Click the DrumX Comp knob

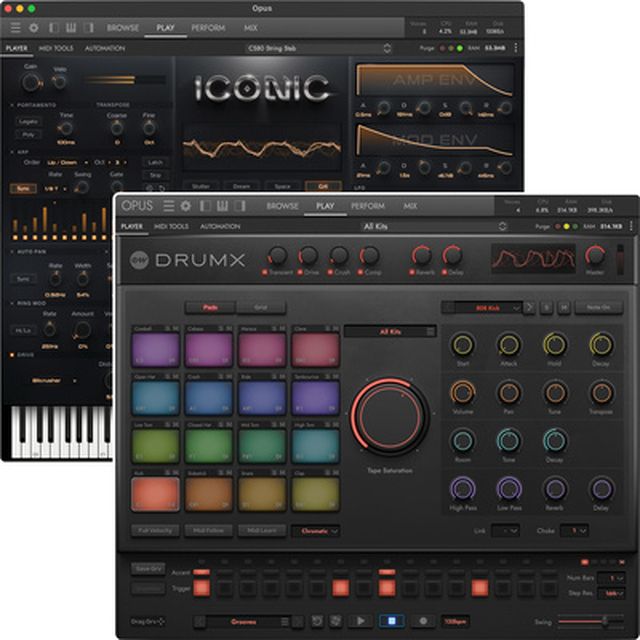369,255
